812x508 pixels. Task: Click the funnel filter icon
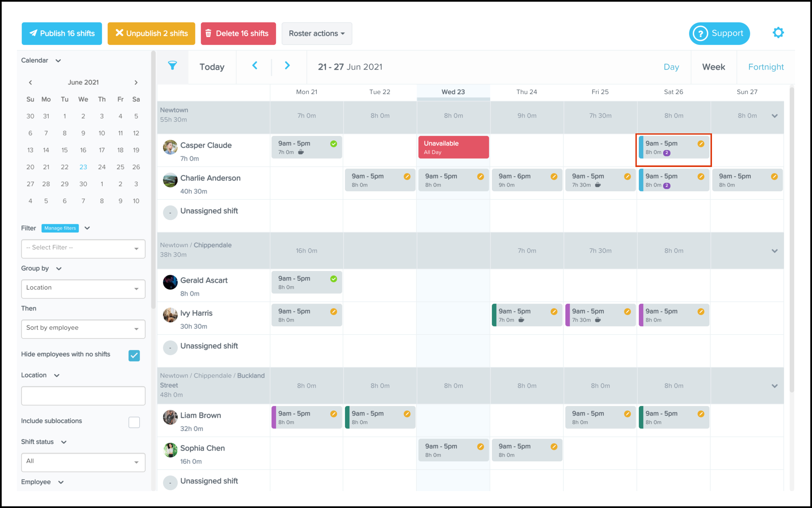pos(172,66)
